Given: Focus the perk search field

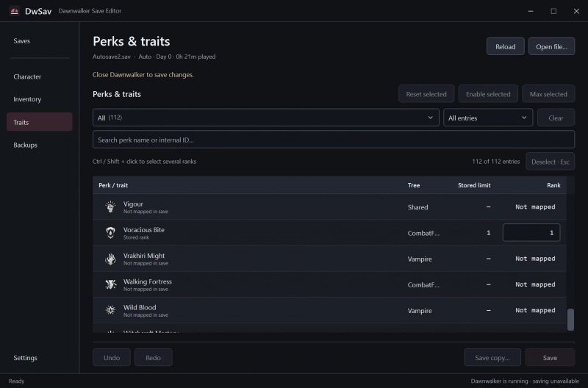Looking at the screenshot, I should (334, 140).
